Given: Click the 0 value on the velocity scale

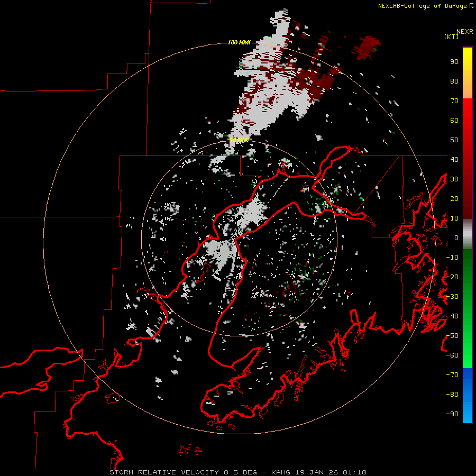Looking at the screenshot, I should coord(456,237).
